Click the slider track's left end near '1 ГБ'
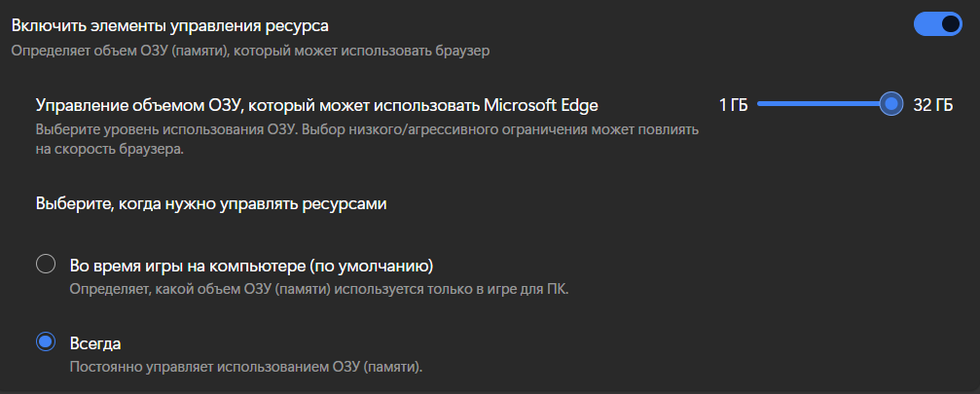The height and width of the screenshot is (394, 980). 763,104
